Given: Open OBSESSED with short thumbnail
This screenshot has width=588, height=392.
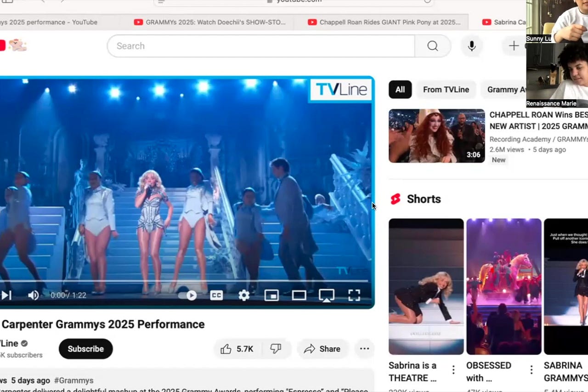Looking at the screenshot, I should click(504, 286).
